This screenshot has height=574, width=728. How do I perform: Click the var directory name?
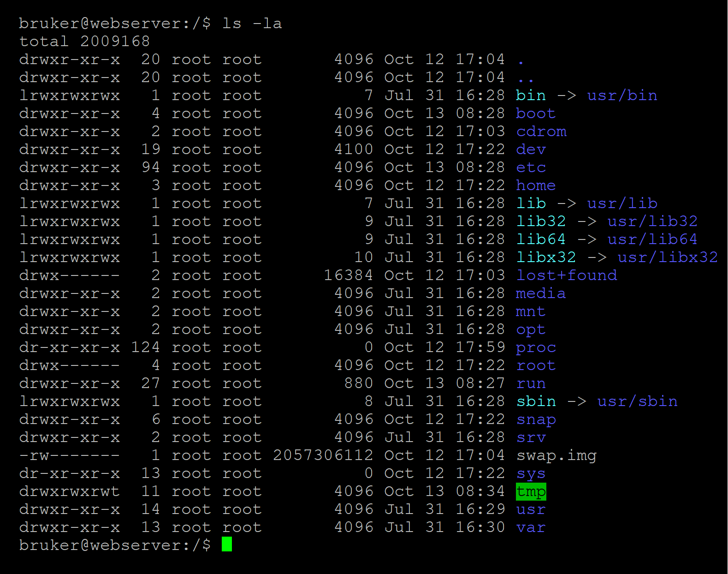tap(531, 527)
